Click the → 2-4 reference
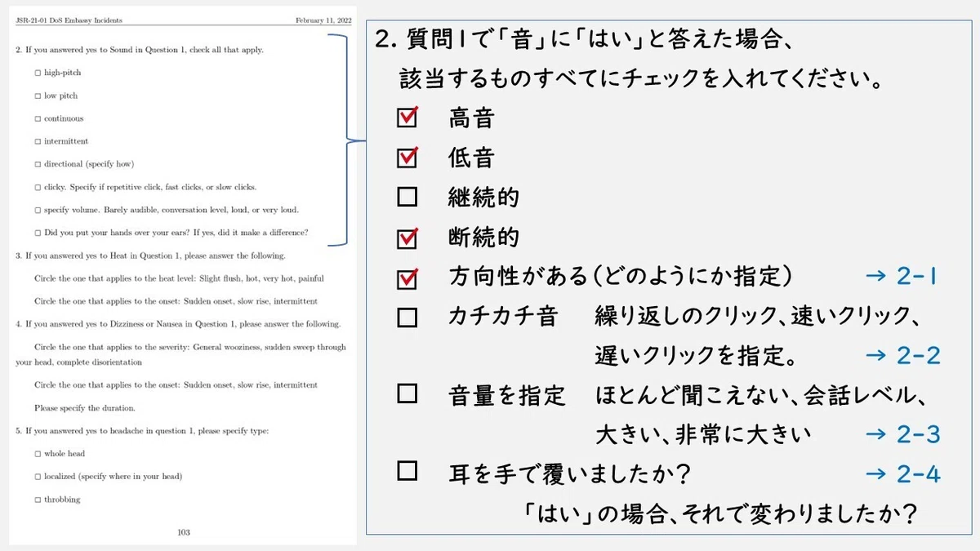Viewport: 980px width, 551px height. (902, 474)
